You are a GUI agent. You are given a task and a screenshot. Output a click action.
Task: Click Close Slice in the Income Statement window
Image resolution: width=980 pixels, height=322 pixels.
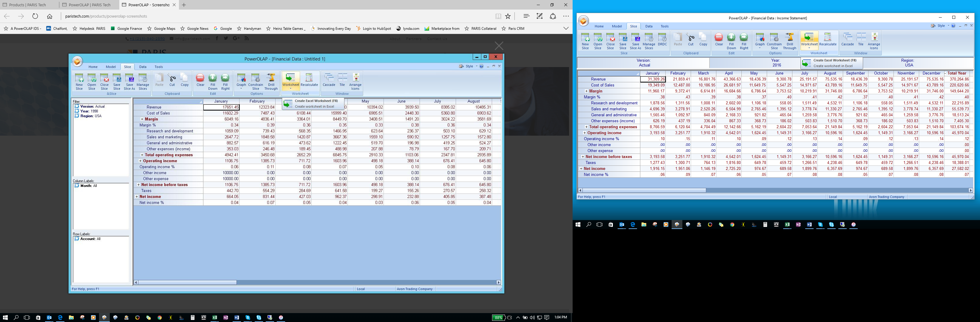[610, 41]
